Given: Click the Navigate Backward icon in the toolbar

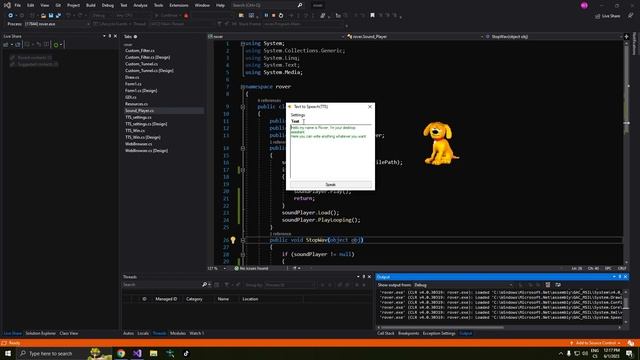Looking at the screenshot, I should click(x=11, y=16).
